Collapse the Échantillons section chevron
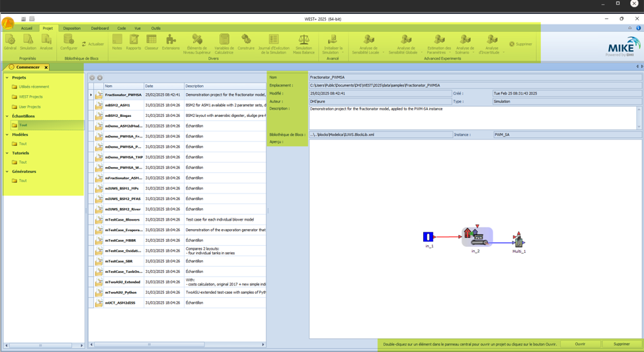This screenshot has height=352, width=644. 7,116
